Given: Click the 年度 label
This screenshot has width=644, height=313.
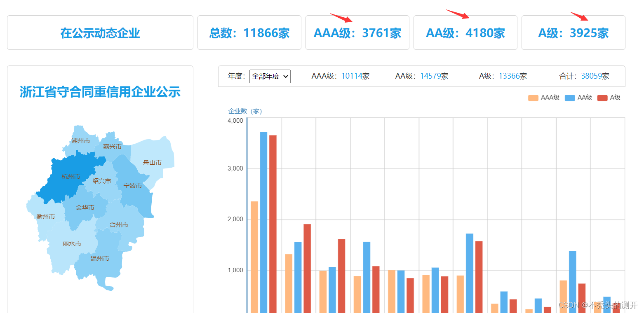Looking at the screenshot, I should 236,76.
